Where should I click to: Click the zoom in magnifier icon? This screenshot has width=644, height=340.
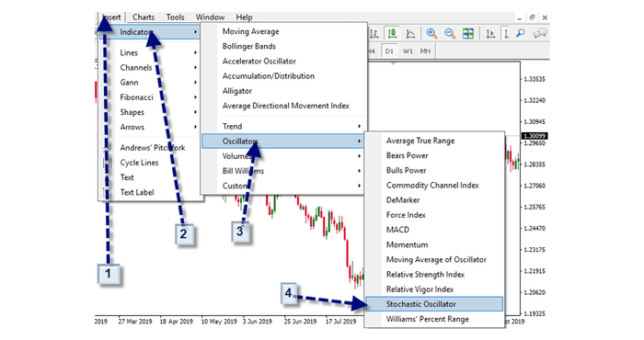click(431, 33)
